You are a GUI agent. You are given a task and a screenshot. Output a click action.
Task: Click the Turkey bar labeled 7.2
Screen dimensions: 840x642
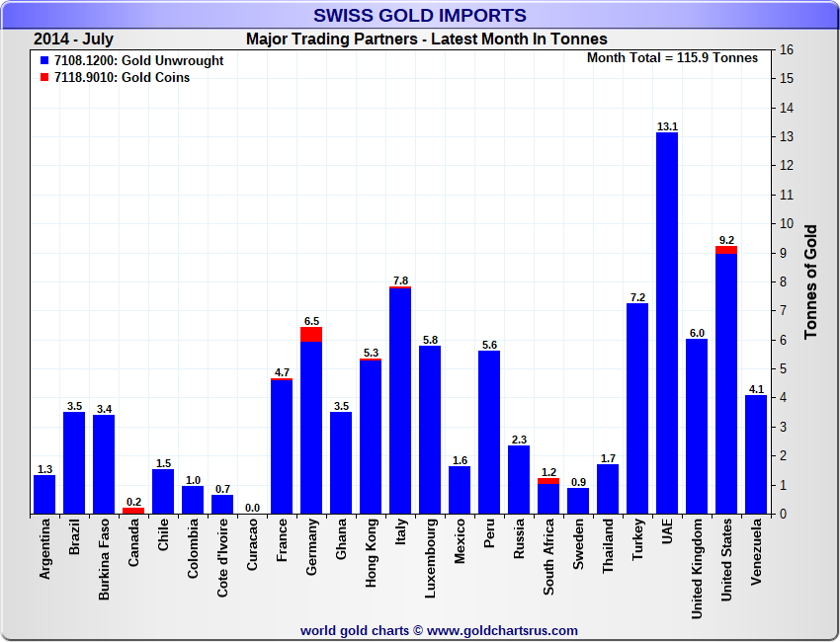(x=637, y=409)
